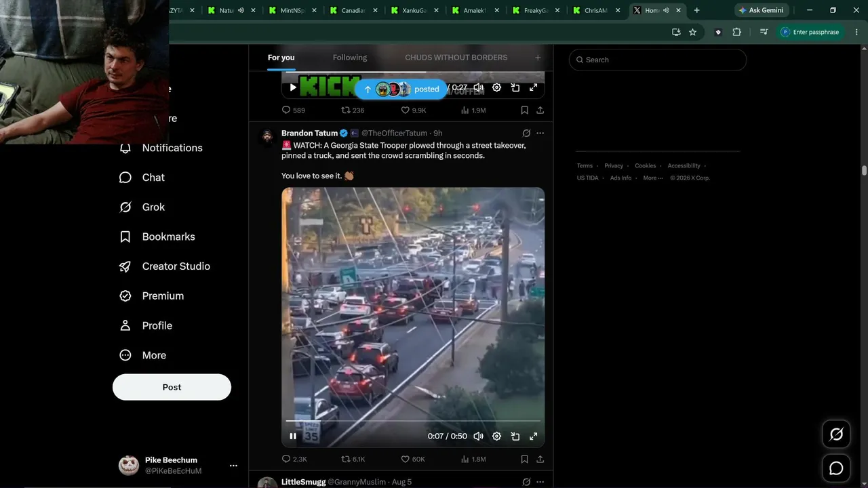Repost the post with 236 reposts
The width and height of the screenshot is (868, 488).
(353, 110)
